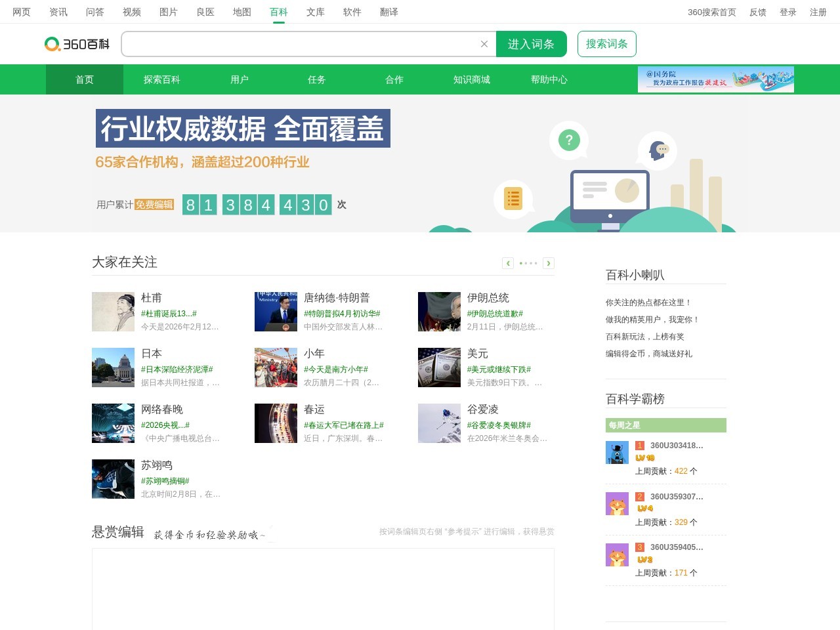This screenshot has width=840, height=630.
Task: Click the 进入词条 button
Action: pyautogui.click(x=532, y=44)
